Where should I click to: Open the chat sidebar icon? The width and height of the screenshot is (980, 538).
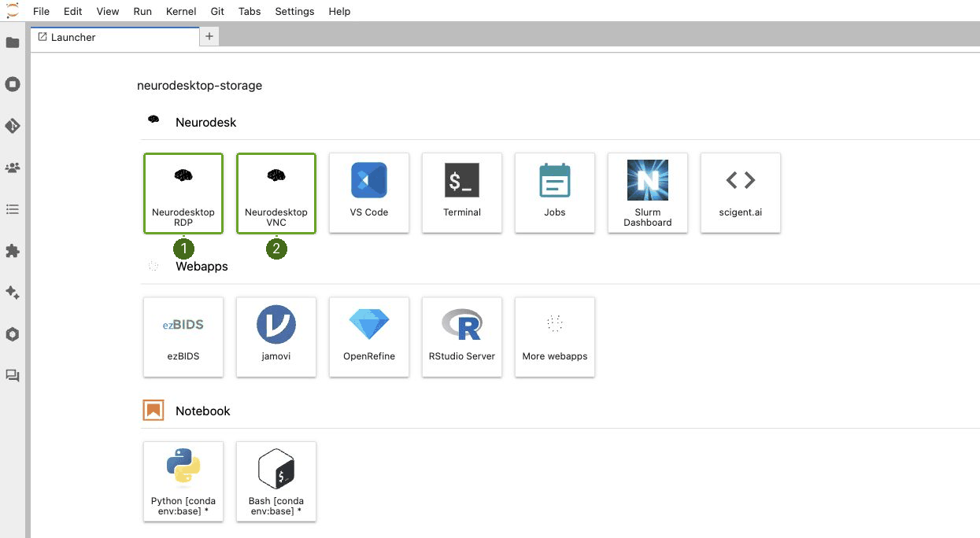click(x=13, y=376)
